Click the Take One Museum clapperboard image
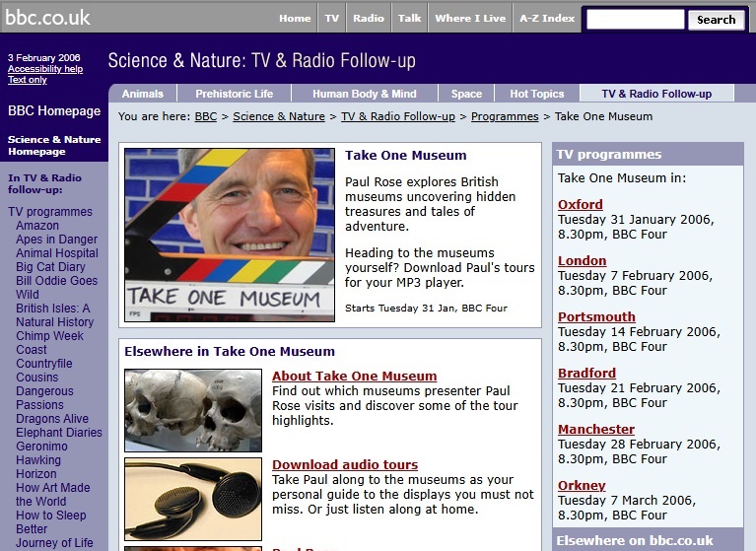The image size is (756, 551). tap(230, 235)
